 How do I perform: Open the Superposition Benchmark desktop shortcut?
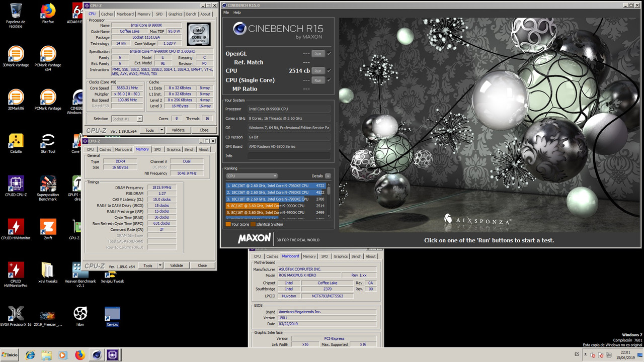pos(48,189)
